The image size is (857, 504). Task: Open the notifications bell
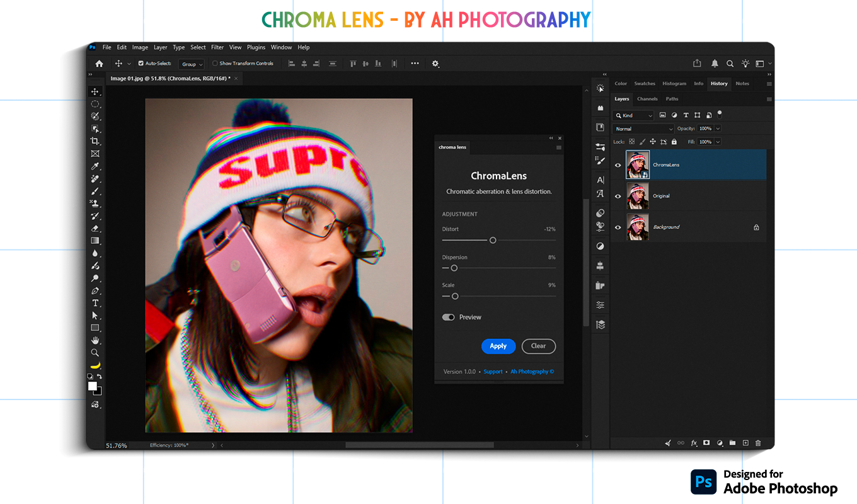point(715,64)
